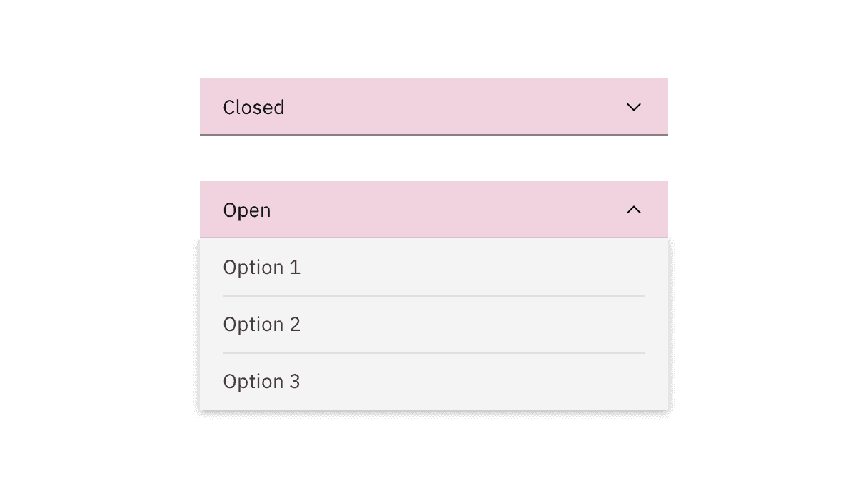Click the header row of the Open dropdown
868x488 pixels.
(433, 210)
